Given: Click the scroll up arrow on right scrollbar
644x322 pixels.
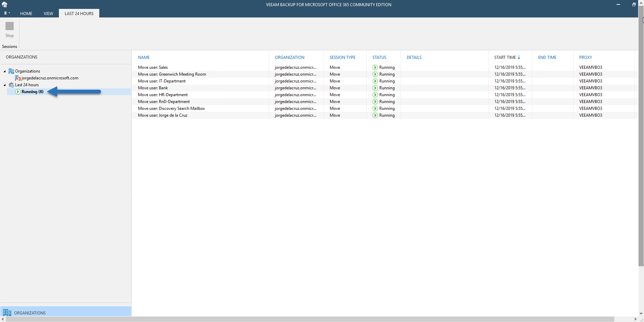Looking at the screenshot, I should (x=641, y=3).
